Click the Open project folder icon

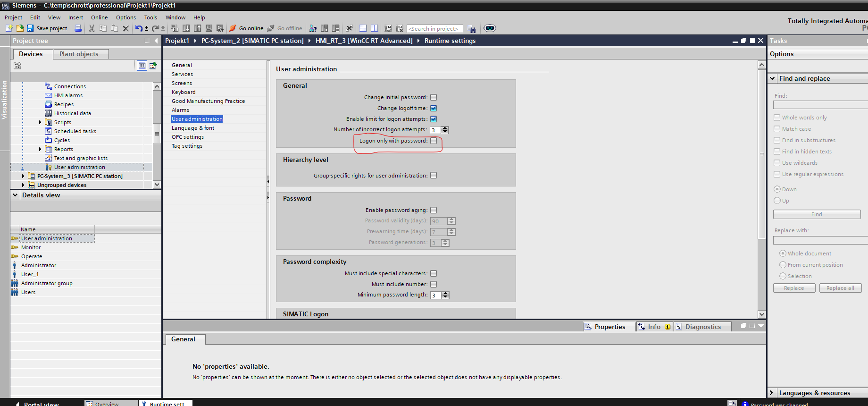[x=20, y=28]
